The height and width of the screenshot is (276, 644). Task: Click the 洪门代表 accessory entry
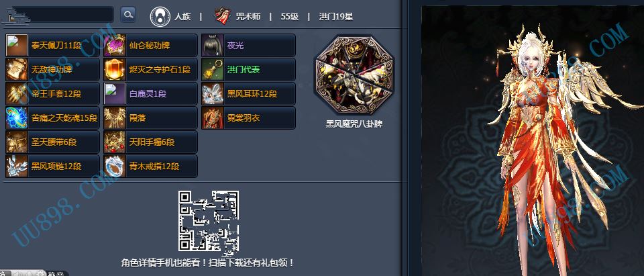(248, 70)
